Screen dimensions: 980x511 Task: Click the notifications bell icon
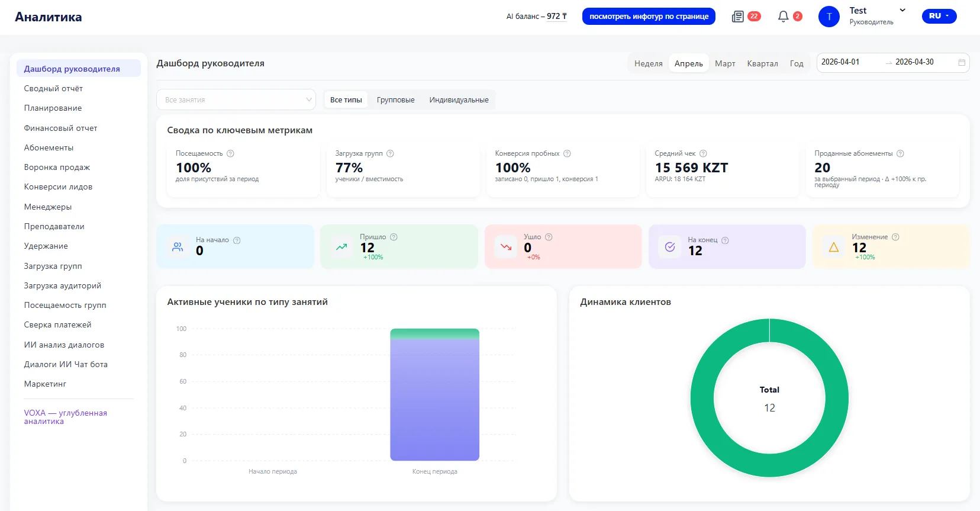click(x=783, y=17)
